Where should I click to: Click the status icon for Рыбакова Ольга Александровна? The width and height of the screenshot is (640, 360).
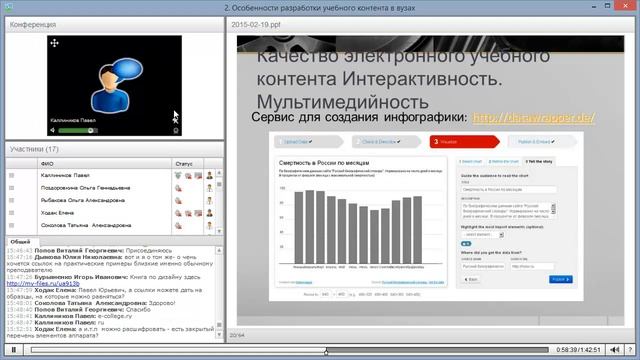pos(178,201)
